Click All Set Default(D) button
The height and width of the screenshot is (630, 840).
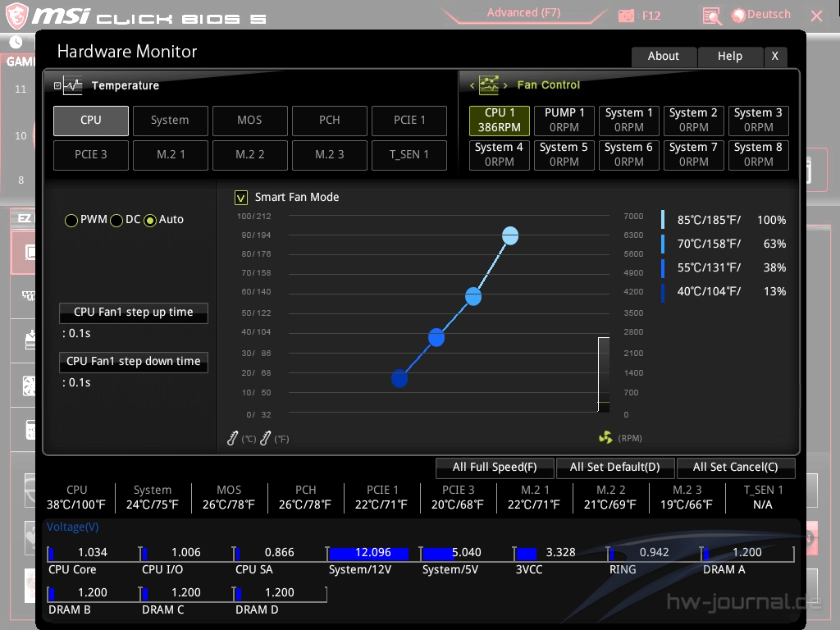pyautogui.click(x=615, y=467)
